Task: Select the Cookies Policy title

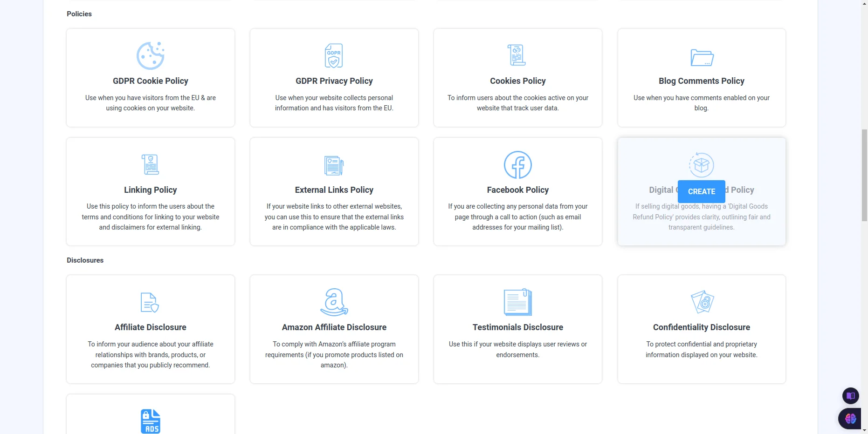Action: click(518, 81)
